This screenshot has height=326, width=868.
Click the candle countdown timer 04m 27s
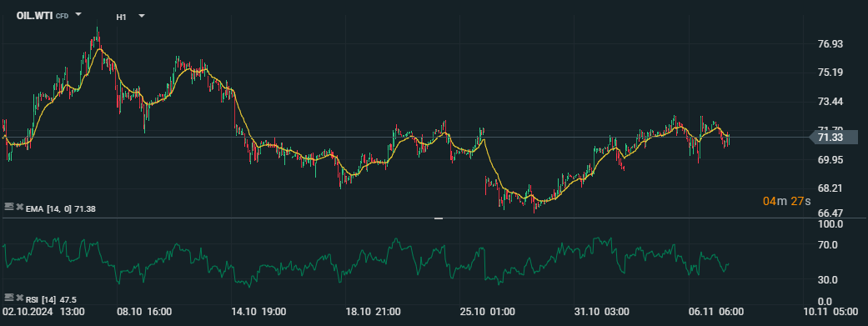click(786, 201)
